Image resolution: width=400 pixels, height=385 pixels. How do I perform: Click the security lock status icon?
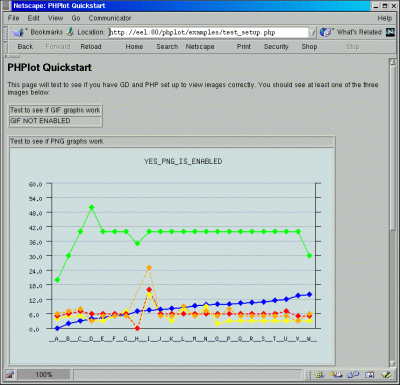point(10,375)
